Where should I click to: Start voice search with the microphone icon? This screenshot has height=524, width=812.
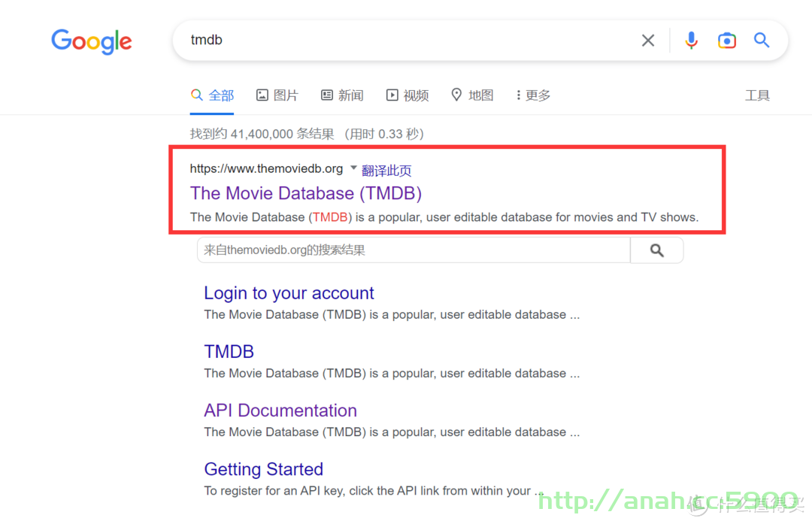tap(692, 41)
